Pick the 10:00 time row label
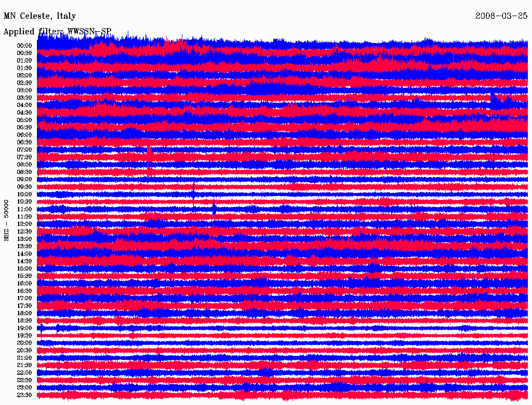532x405 pixels. [24, 194]
